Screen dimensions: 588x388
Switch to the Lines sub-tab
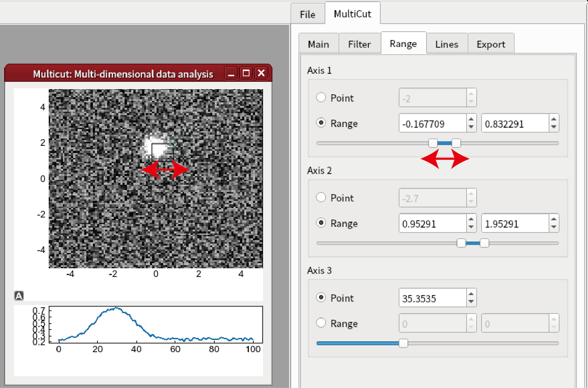pos(447,44)
